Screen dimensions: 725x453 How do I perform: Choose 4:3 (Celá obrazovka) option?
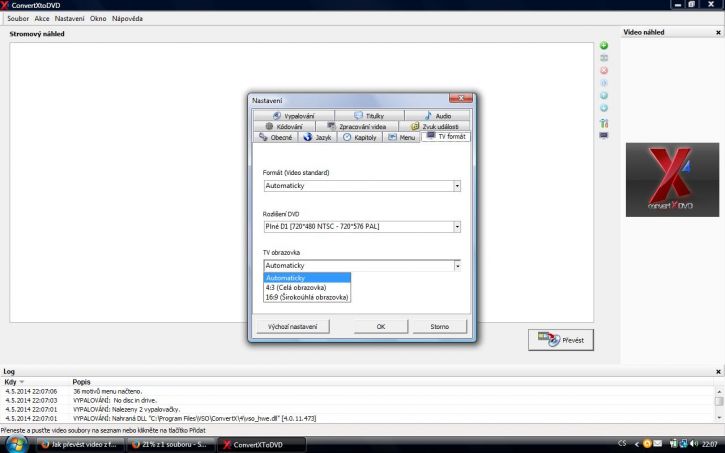(x=307, y=288)
